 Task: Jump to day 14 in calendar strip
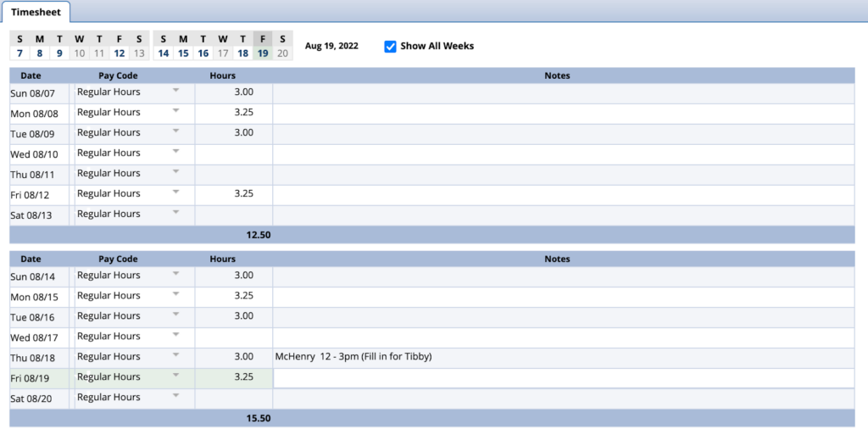[163, 53]
